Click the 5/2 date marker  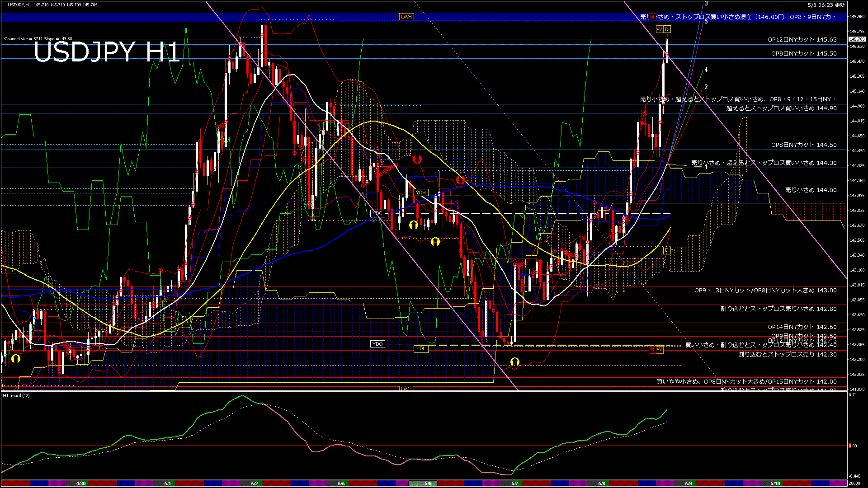click(x=255, y=483)
